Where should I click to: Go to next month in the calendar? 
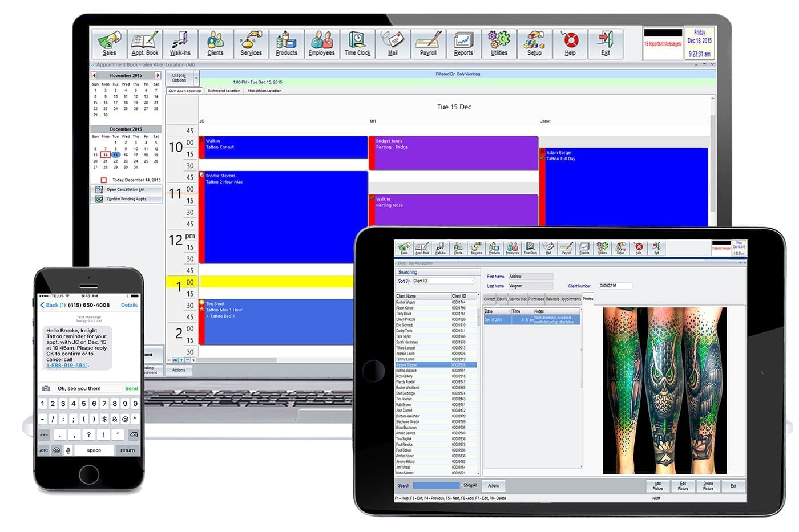click(158, 75)
